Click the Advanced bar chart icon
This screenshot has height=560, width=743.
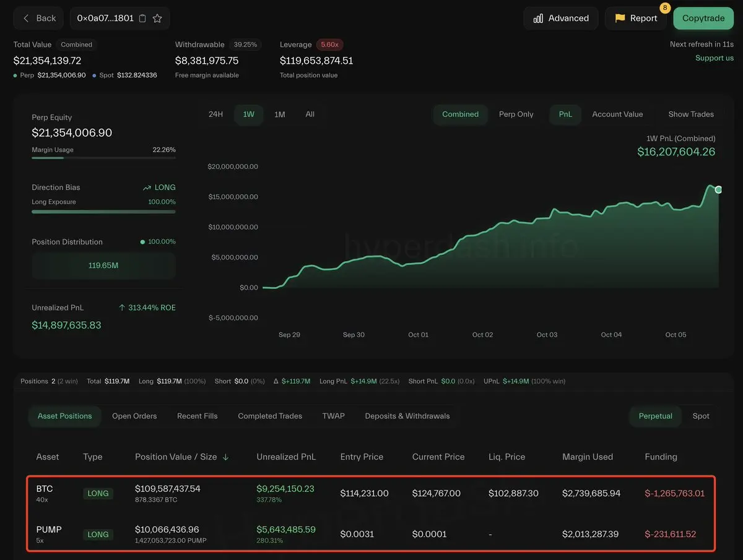coord(538,19)
